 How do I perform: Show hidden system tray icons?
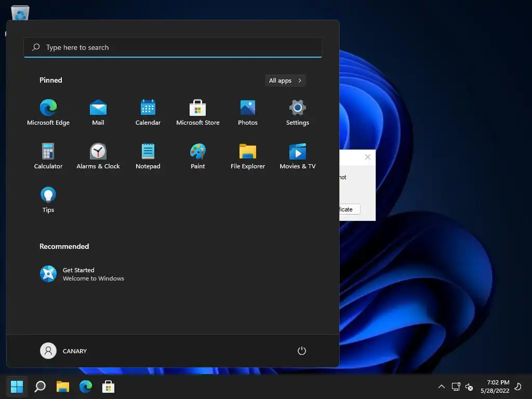coord(442,387)
